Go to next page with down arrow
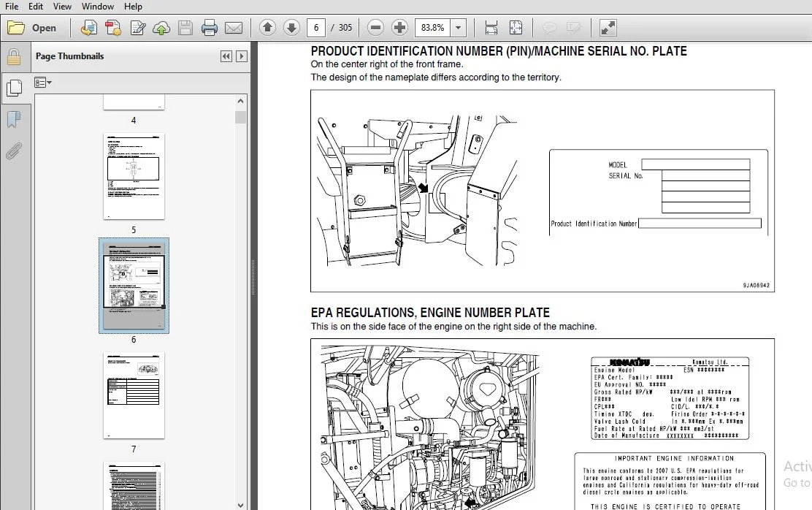The height and width of the screenshot is (510, 812). point(291,28)
